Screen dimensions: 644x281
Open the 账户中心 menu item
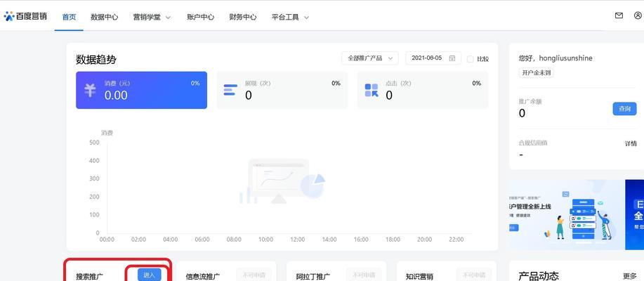(200, 18)
